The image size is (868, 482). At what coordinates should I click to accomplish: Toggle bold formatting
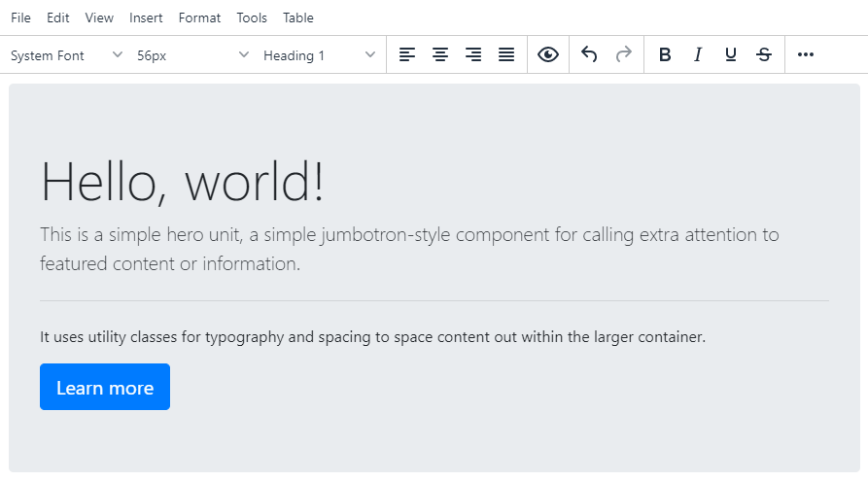click(665, 54)
